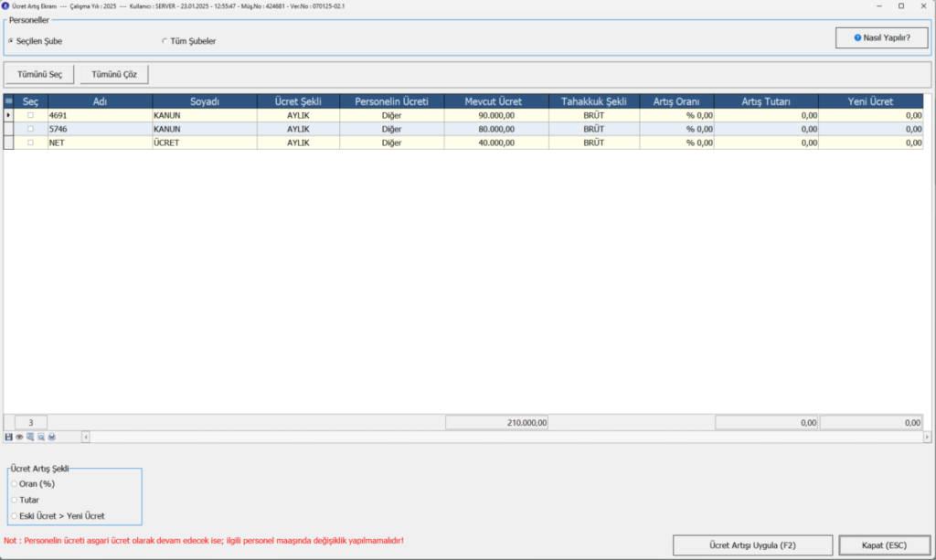Tick the checkbox for row NET ÜCRET

30,143
